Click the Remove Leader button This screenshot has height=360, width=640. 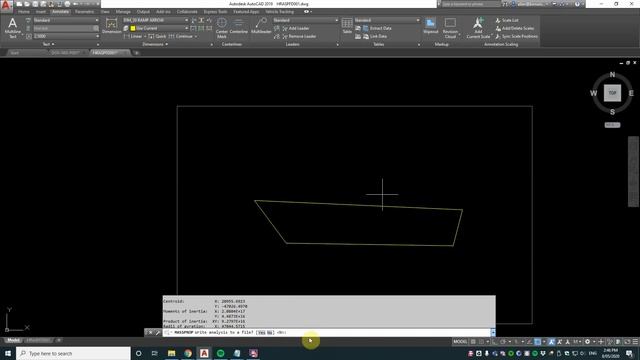[x=299, y=36]
